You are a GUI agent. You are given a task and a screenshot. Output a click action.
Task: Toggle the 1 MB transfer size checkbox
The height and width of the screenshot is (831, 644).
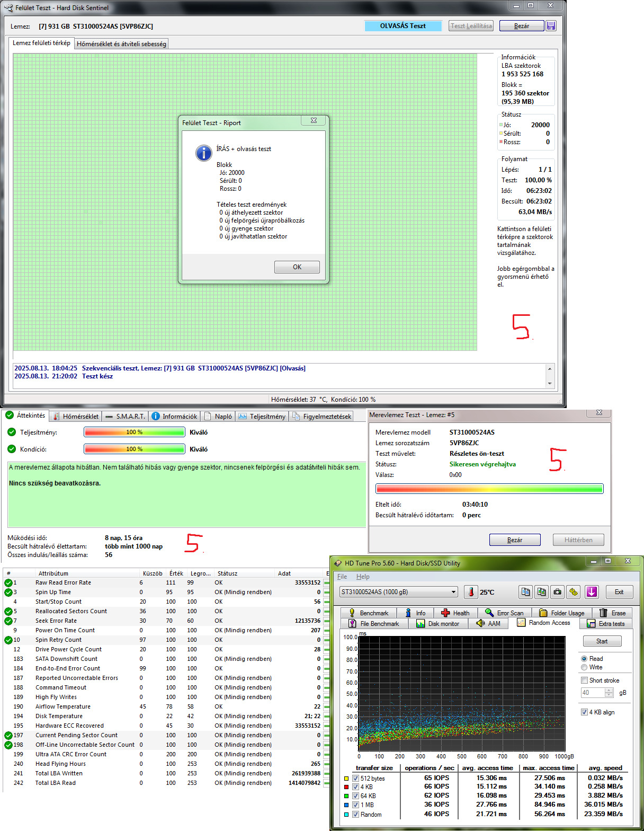click(x=356, y=805)
